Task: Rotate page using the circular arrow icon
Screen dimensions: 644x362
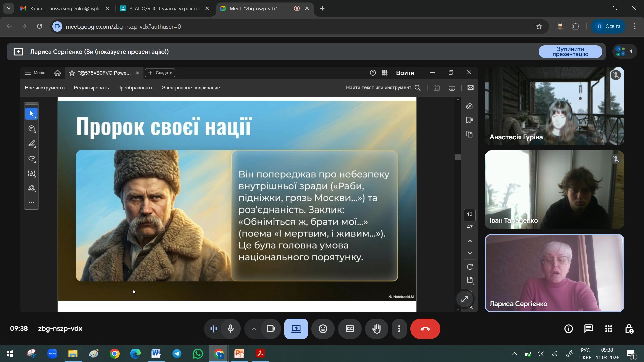Action: pyautogui.click(x=470, y=267)
